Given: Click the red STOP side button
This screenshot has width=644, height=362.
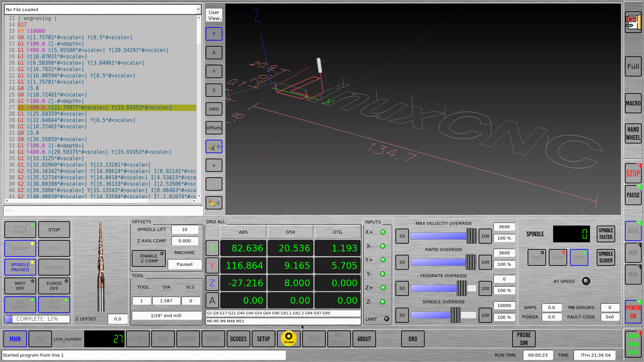Looking at the screenshot, I should [x=633, y=173].
